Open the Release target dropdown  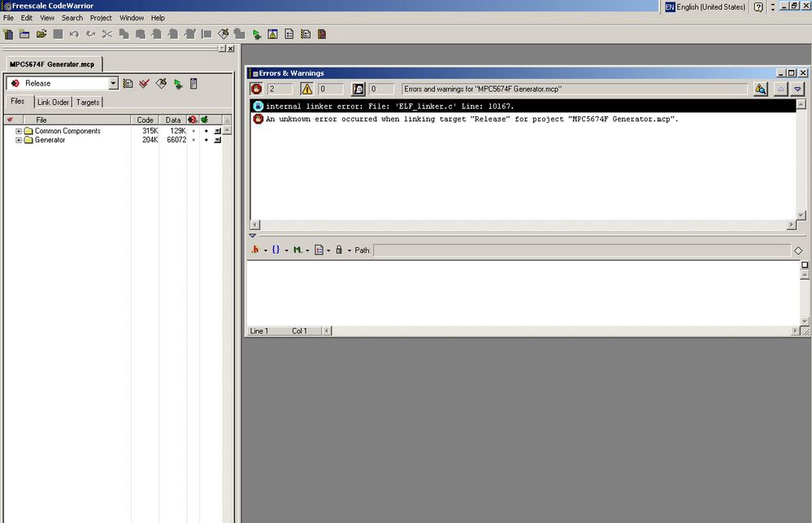(x=114, y=84)
